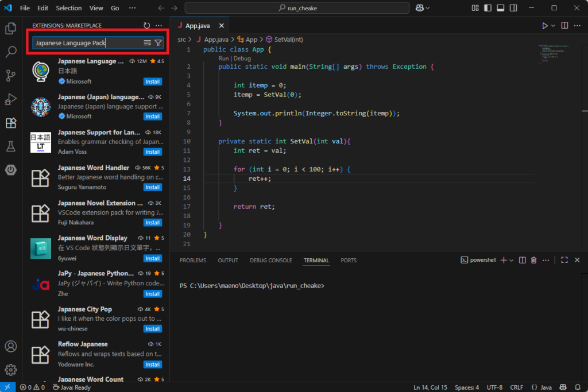
Task: Toggle the primary side bar
Action: click(x=488, y=8)
